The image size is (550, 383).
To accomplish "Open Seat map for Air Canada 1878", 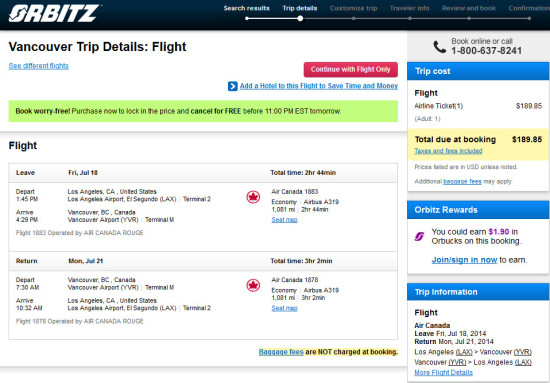I will tap(284, 308).
